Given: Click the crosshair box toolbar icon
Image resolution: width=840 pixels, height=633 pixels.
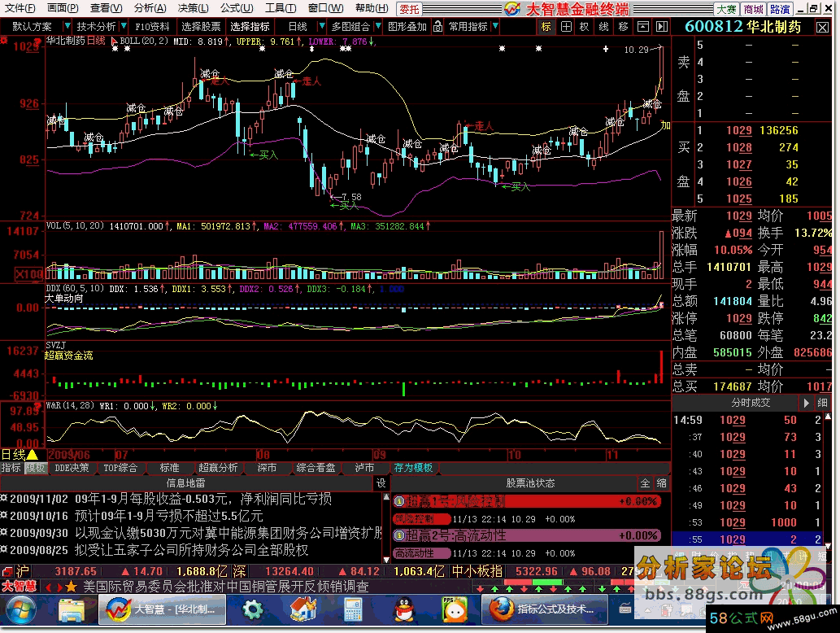Looking at the screenshot, I should click(566, 26).
